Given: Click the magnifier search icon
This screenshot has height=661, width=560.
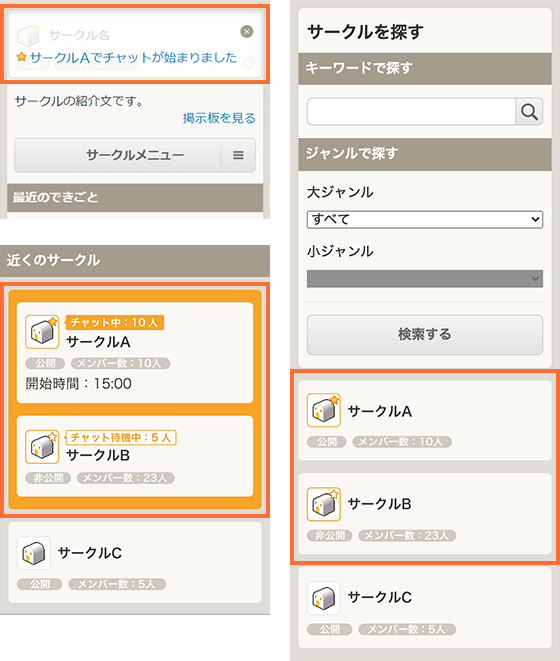Looking at the screenshot, I should pyautogui.click(x=529, y=112).
